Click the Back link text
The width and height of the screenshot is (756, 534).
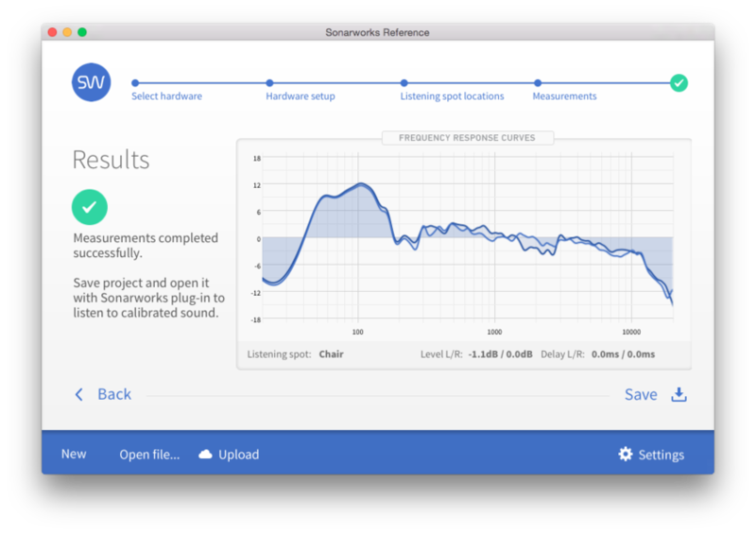coord(114,395)
